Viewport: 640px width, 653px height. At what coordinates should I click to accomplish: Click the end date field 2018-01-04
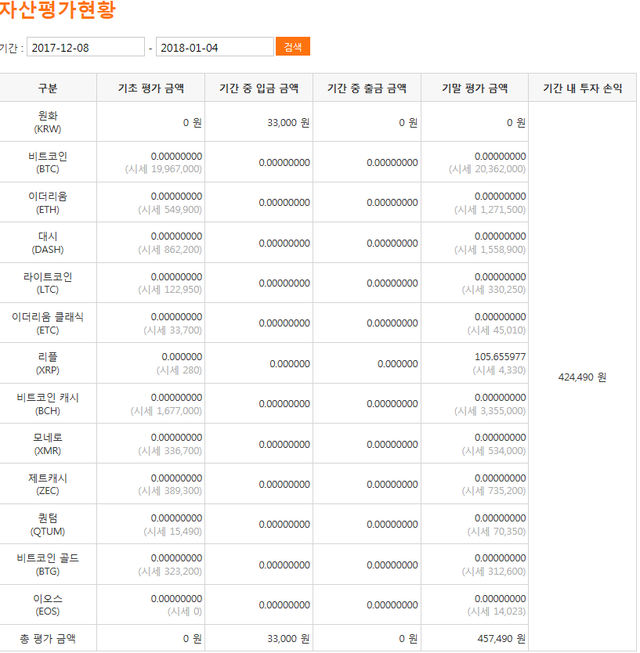pos(214,47)
